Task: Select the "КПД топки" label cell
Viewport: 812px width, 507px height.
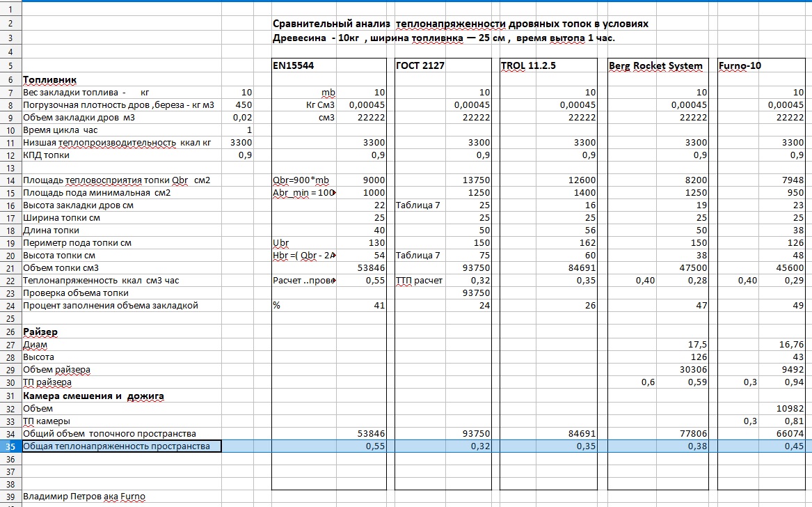Action: coord(47,155)
